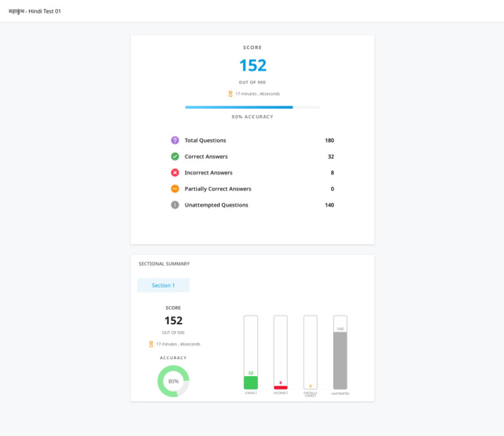Click the purple Total Questions question-mark icon

(x=175, y=140)
